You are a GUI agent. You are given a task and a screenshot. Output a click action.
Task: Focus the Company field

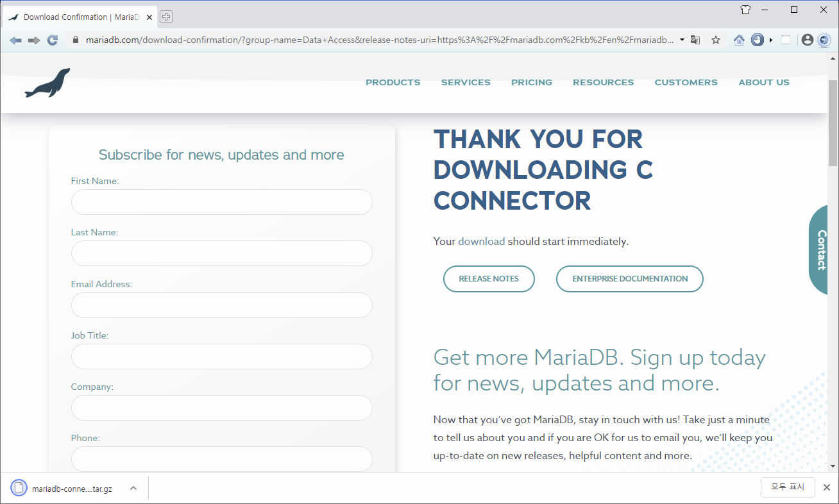[222, 408]
